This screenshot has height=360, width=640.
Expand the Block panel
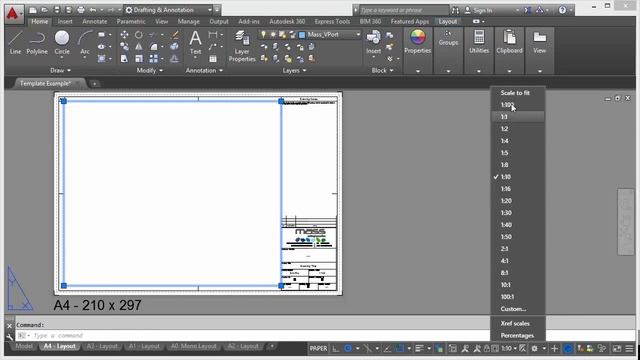382,70
